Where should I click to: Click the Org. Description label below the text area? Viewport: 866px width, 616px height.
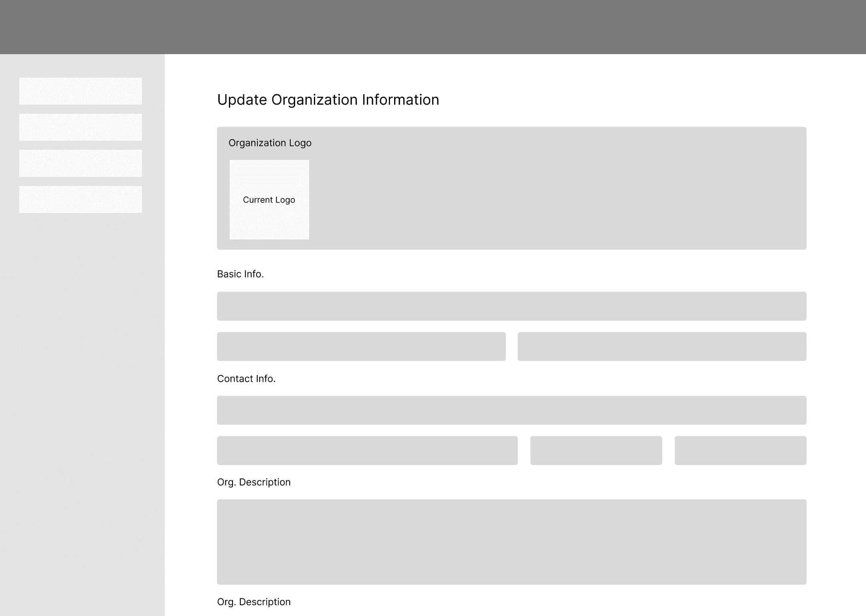pos(254,602)
